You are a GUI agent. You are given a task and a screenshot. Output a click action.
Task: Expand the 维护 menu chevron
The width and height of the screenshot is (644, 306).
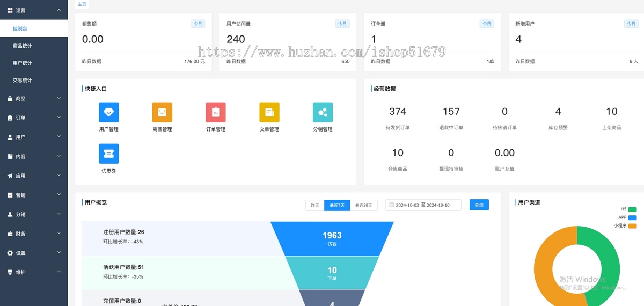(59, 272)
